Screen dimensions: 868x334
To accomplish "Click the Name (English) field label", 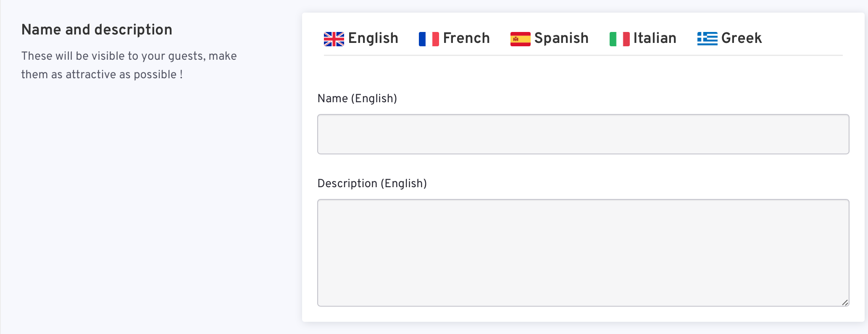I will coord(357,98).
